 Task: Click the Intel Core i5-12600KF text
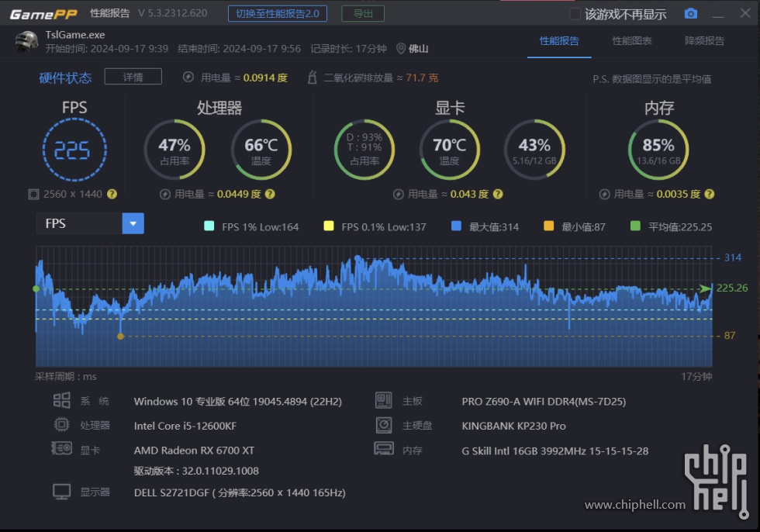185,426
